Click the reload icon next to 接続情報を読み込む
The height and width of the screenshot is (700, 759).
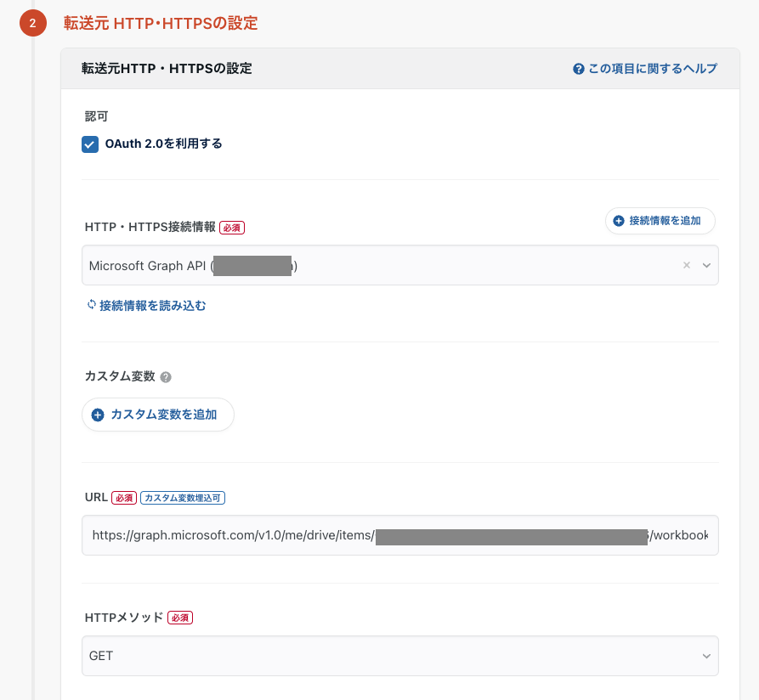tap(90, 303)
